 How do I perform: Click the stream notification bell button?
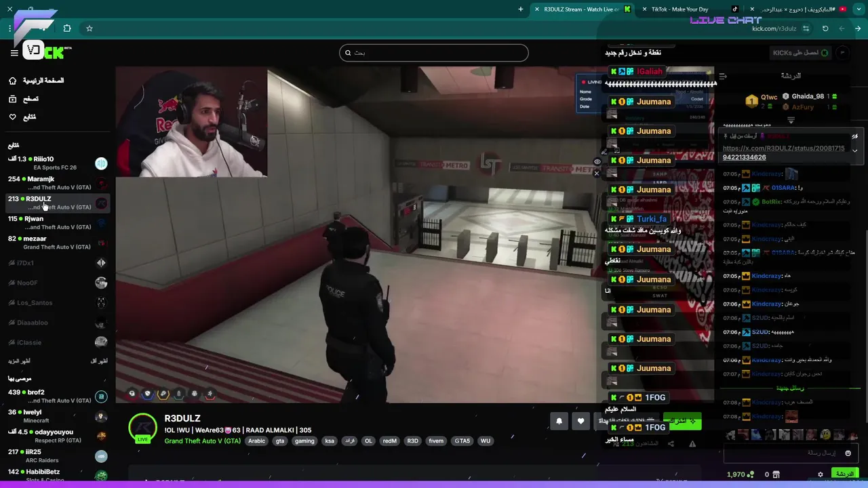pyautogui.click(x=559, y=421)
